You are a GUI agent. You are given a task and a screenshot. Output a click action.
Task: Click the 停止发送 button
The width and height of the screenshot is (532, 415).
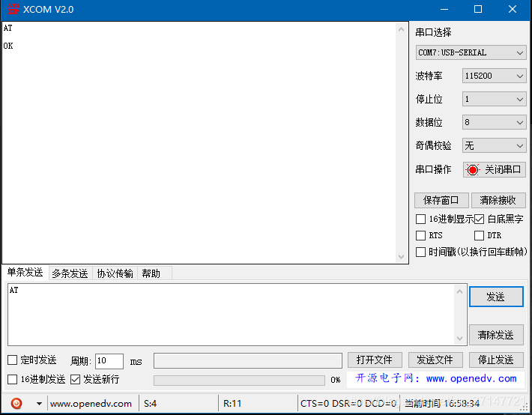(x=496, y=360)
